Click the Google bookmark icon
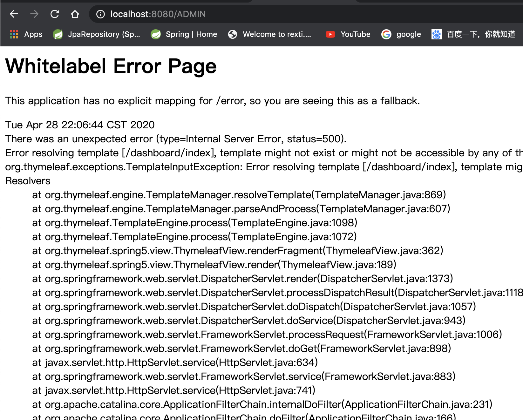 pyautogui.click(x=386, y=34)
